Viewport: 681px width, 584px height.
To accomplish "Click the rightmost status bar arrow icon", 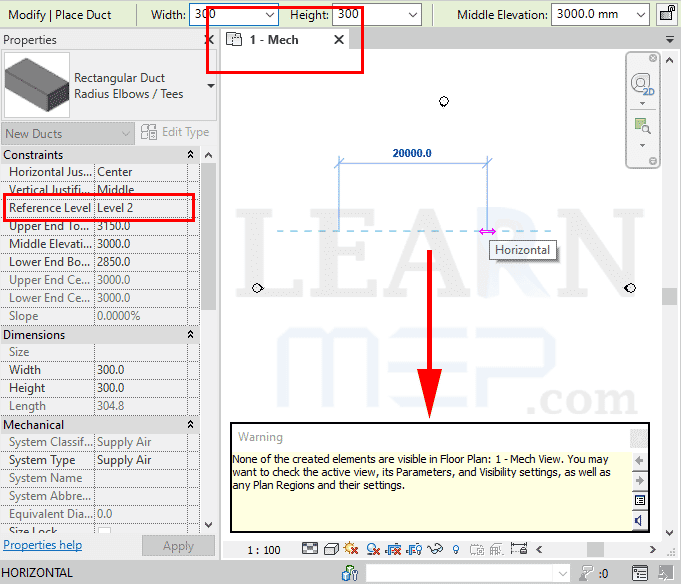I will click(665, 573).
